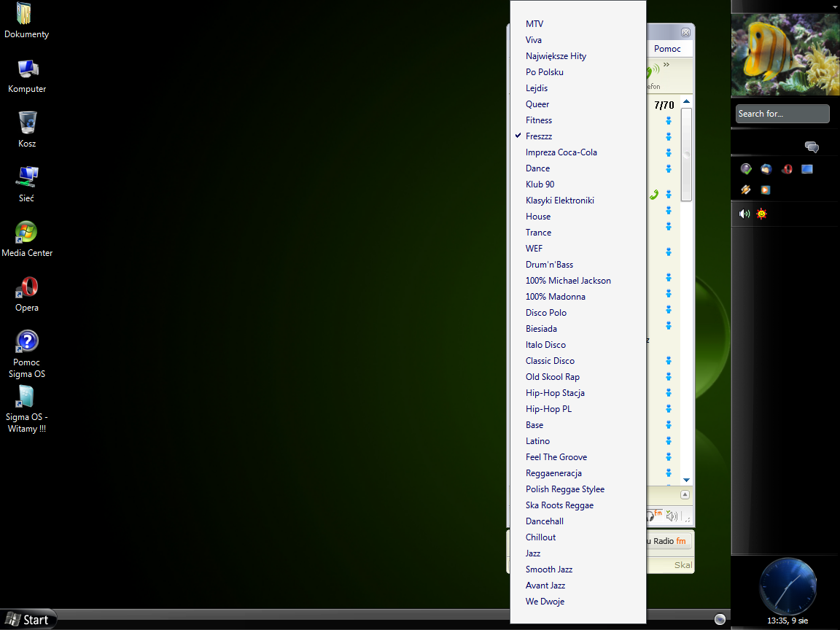Click the speaker volume icon in the sidebar

744,214
